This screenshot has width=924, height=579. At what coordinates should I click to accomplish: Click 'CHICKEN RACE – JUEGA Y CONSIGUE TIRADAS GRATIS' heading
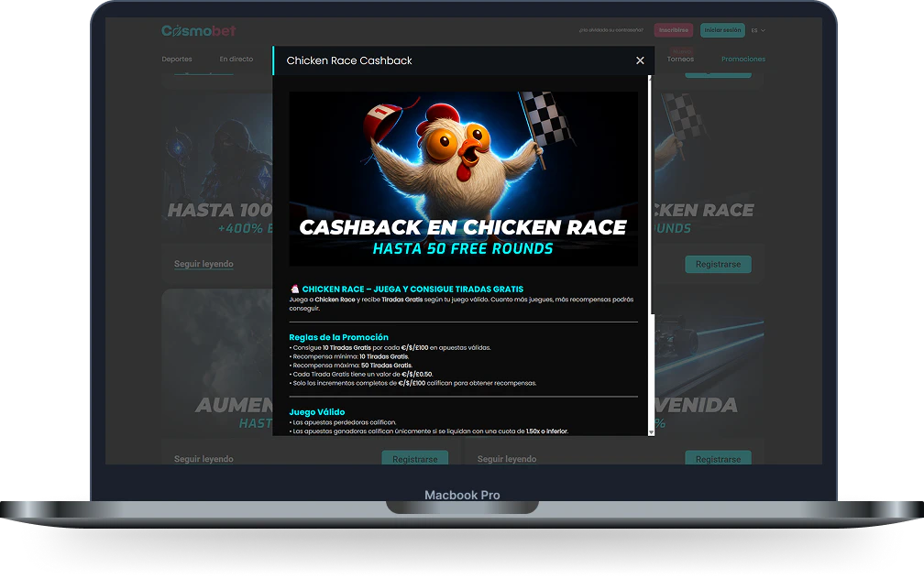[412, 289]
